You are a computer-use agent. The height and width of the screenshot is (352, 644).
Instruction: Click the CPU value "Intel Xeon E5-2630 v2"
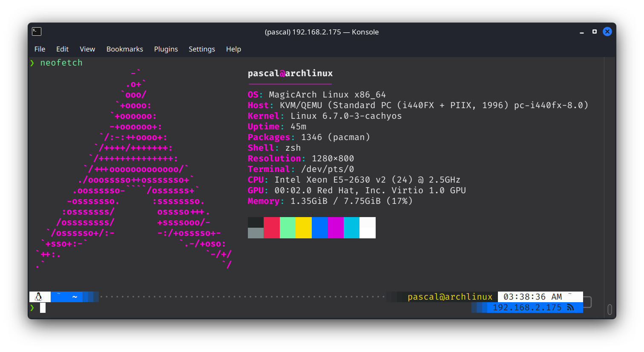[x=331, y=180]
